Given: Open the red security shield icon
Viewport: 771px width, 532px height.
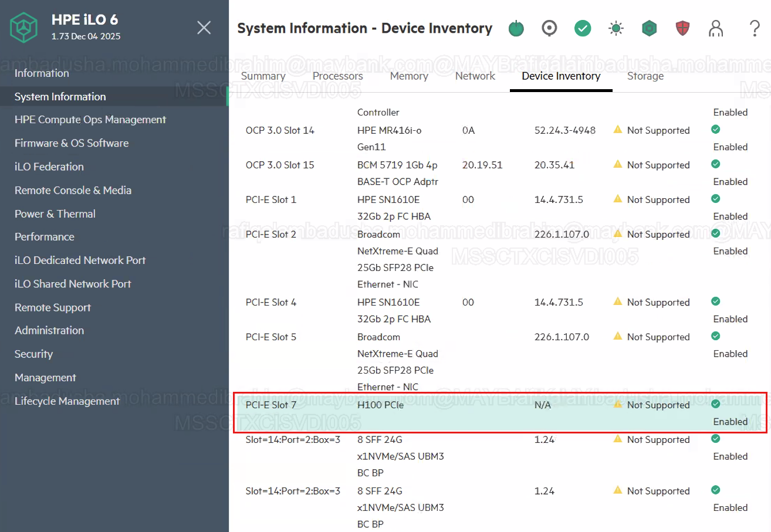Looking at the screenshot, I should 682,28.
